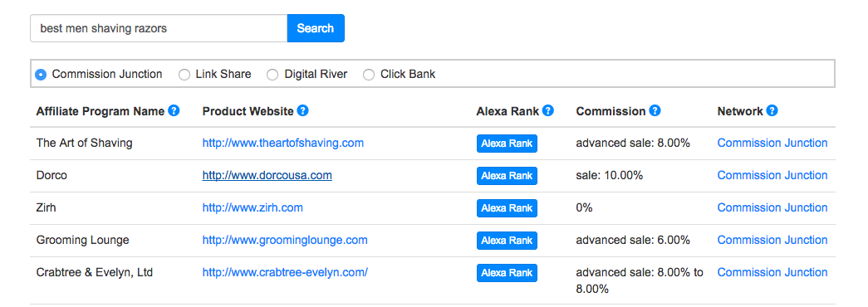This screenshot has width=868, height=307.
Task: Click help icon beside Alexa Rank header
Action: click(548, 110)
